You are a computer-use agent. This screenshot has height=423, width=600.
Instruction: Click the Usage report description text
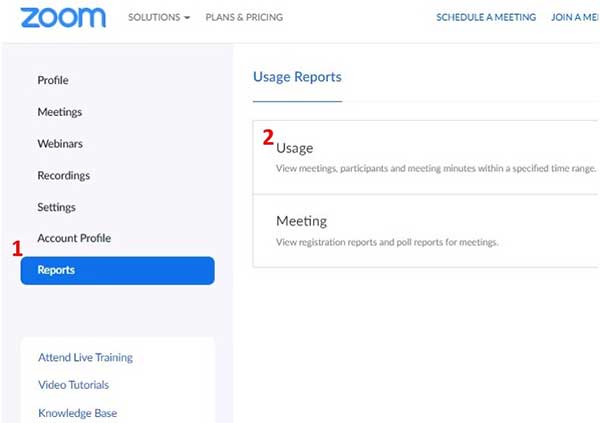[x=434, y=168]
